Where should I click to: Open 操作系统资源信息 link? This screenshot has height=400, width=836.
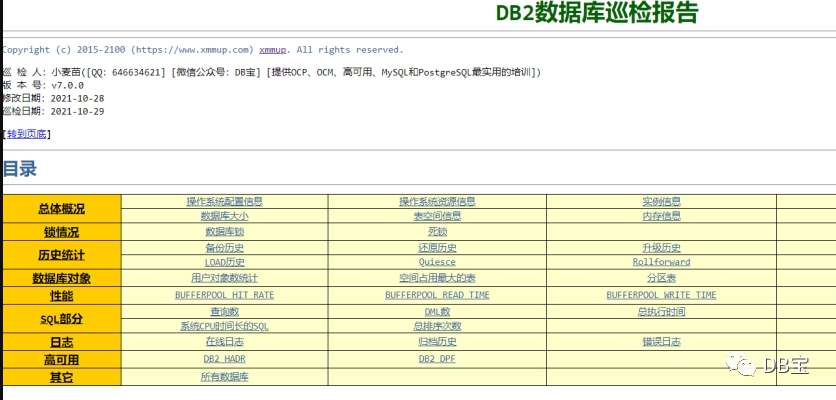(437, 202)
